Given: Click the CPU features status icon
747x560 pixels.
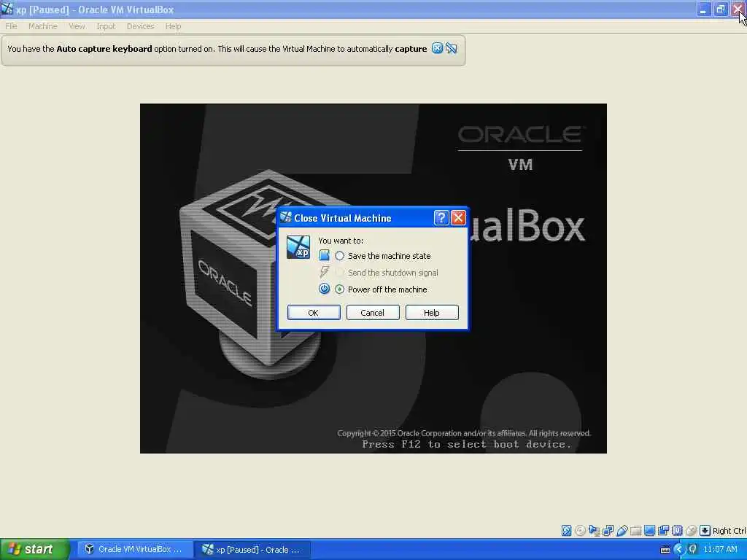Looking at the screenshot, I should (x=677, y=531).
